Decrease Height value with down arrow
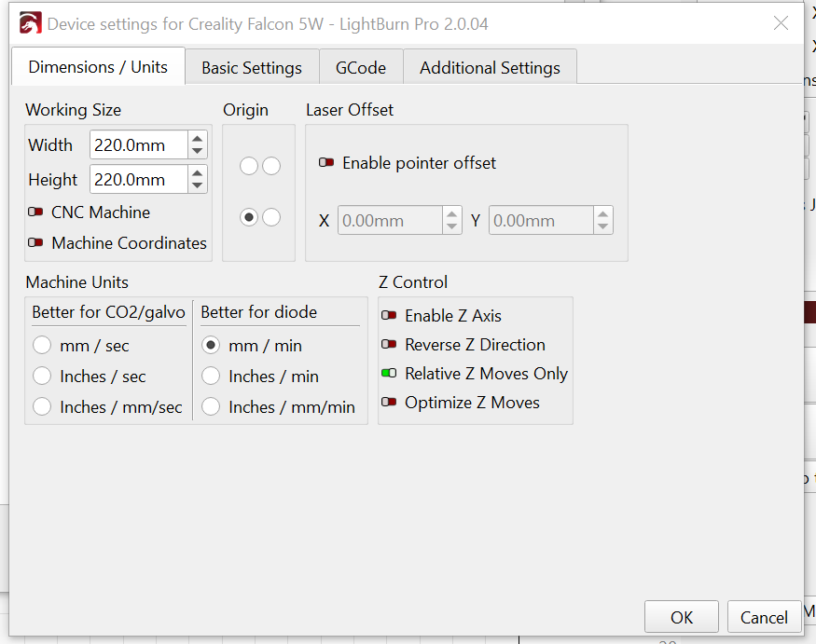Viewport: 816px width, 644px height. click(197, 185)
